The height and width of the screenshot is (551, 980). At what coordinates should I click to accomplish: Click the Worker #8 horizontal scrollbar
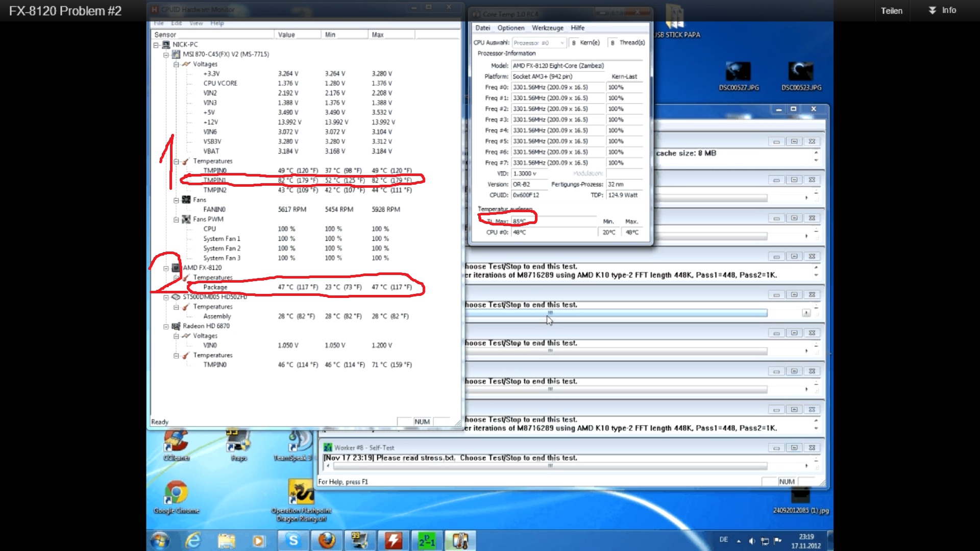pyautogui.click(x=550, y=466)
